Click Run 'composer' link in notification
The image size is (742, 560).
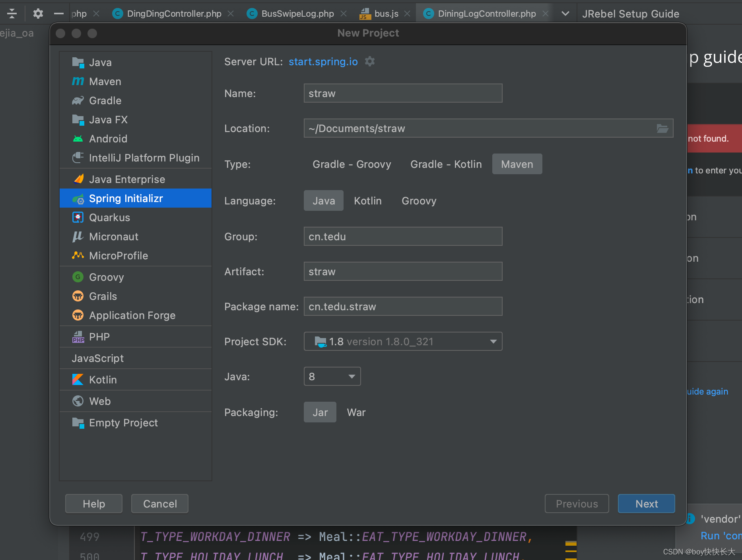pos(721,536)
